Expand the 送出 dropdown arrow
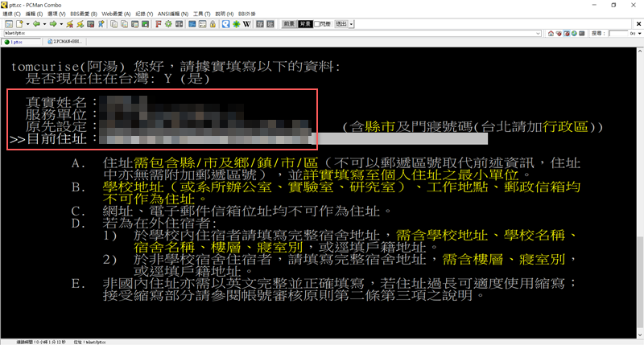This screenshot has width=644, height=345. tap(351, 24)
